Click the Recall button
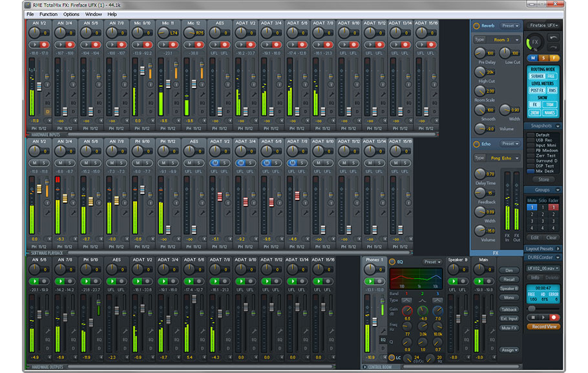 tap(509, 279)
